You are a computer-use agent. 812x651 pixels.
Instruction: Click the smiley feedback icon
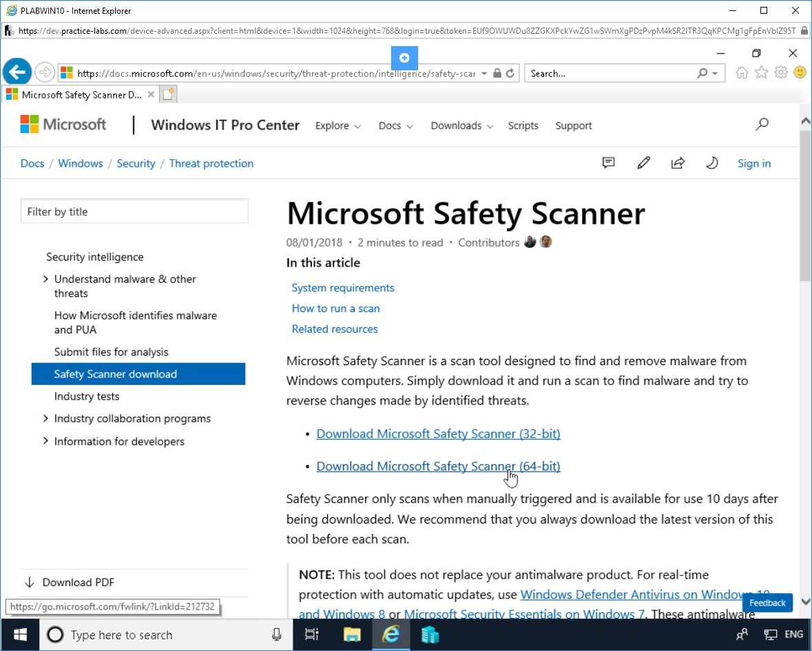[800, 72]
